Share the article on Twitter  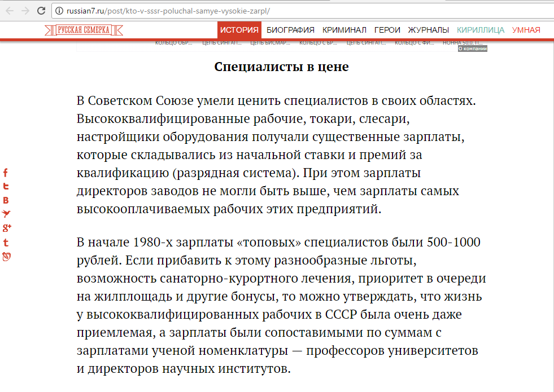[x=6, y=187]
